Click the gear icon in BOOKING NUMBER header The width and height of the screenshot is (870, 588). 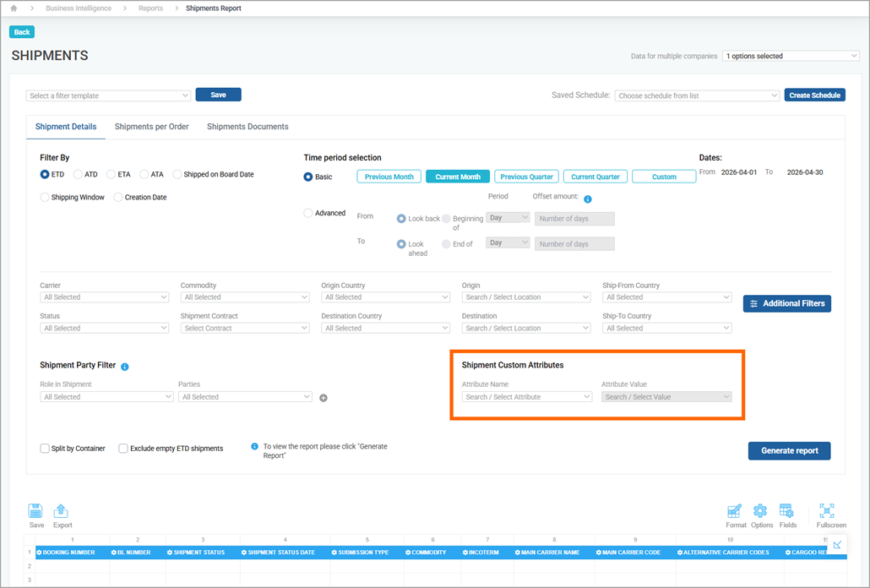(40, 553)
